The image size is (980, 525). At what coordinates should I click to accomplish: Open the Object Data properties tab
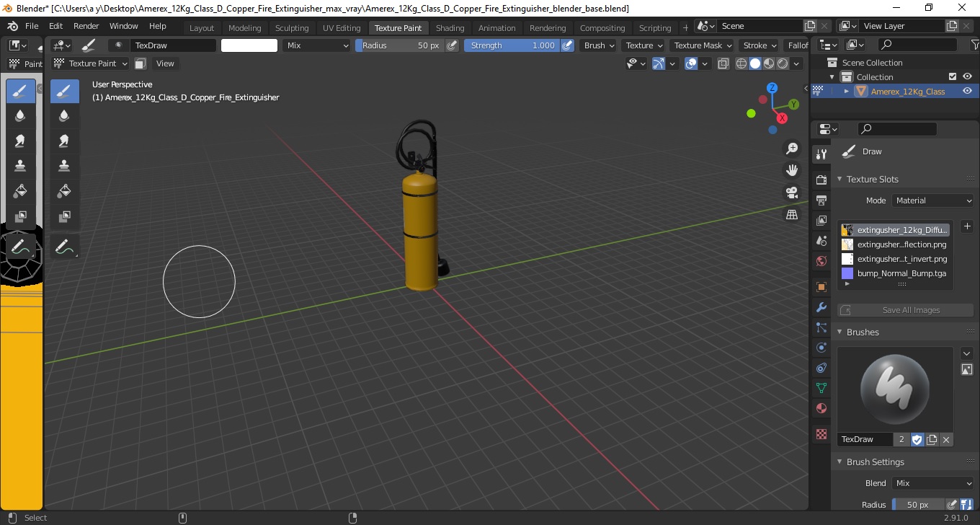click(821, 388)
